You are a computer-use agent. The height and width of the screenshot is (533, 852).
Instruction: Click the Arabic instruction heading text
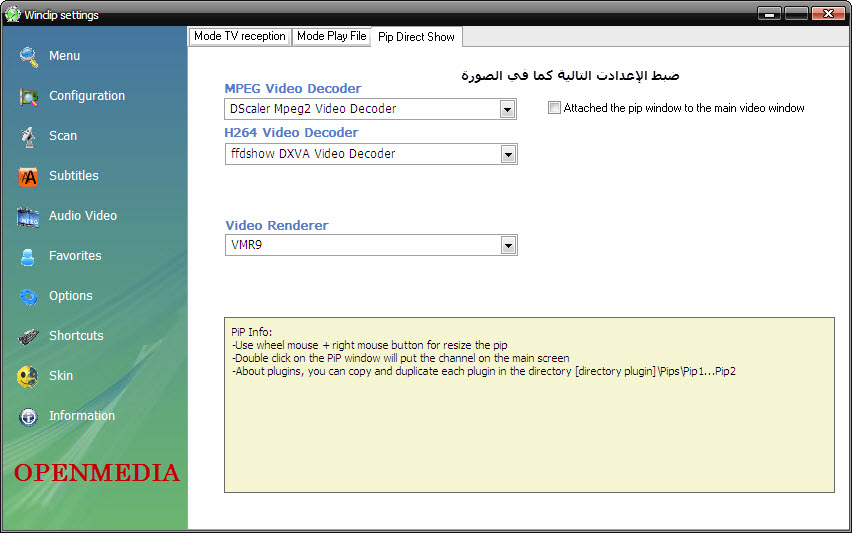(571, 75)
